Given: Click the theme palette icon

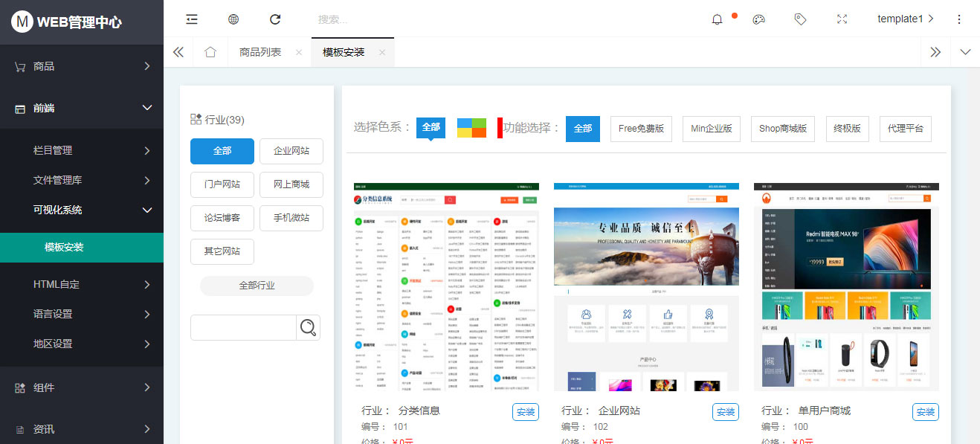Looking at the screenshot, I should click(758, 19).
